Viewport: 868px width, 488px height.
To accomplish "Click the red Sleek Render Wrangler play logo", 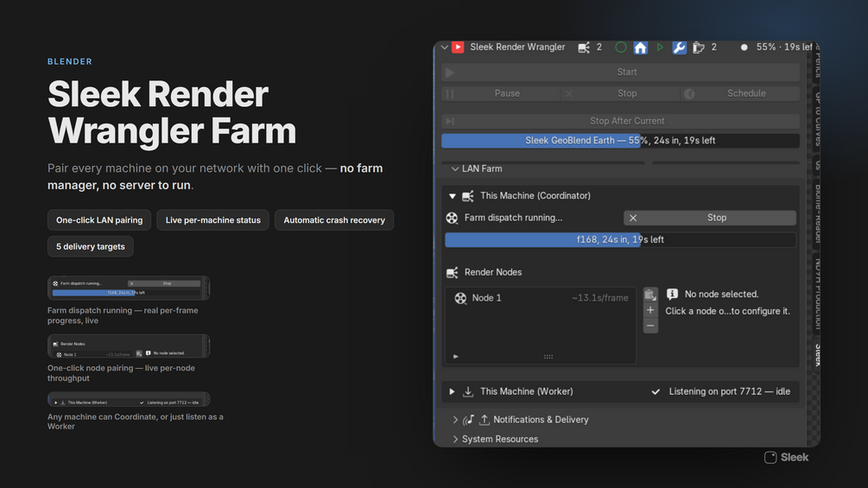I will (458, 48).
